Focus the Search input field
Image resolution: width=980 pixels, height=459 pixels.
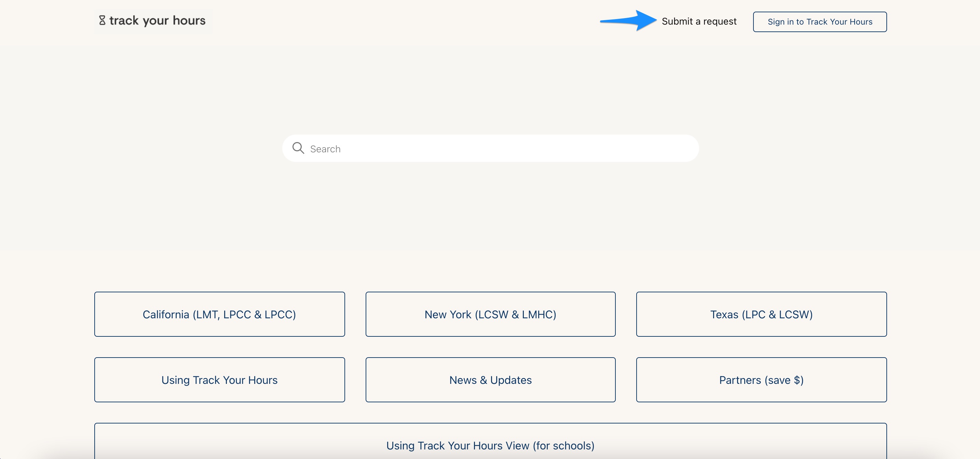[x=490, y=148]
